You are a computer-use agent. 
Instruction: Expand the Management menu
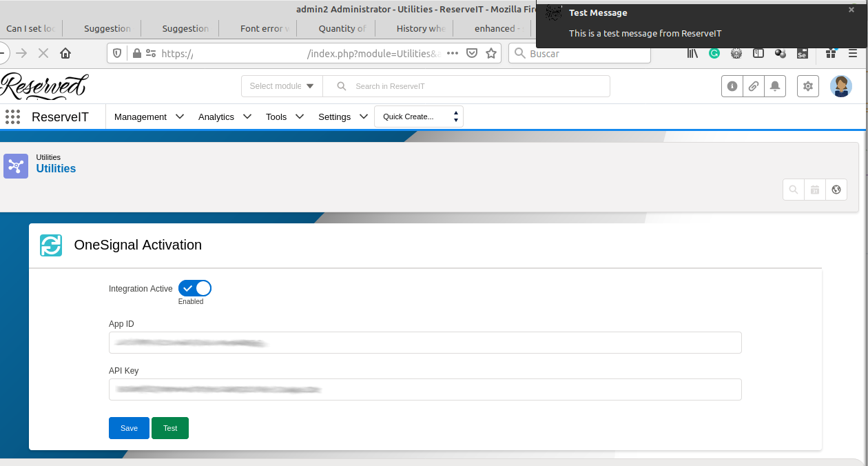pyautogui.click(x=149, y=117)
